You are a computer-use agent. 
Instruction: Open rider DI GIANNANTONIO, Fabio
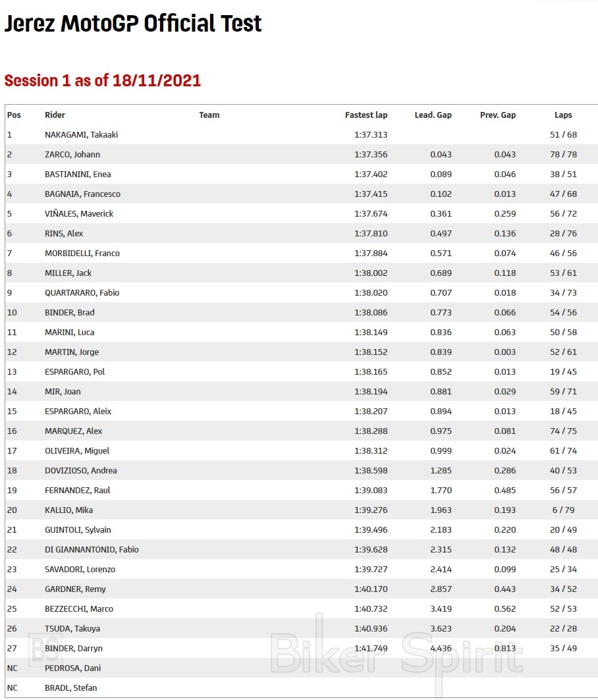pos(92,549)
